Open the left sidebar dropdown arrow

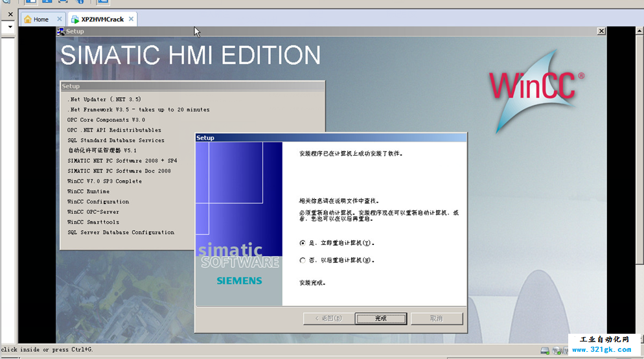tap(10, 27)
